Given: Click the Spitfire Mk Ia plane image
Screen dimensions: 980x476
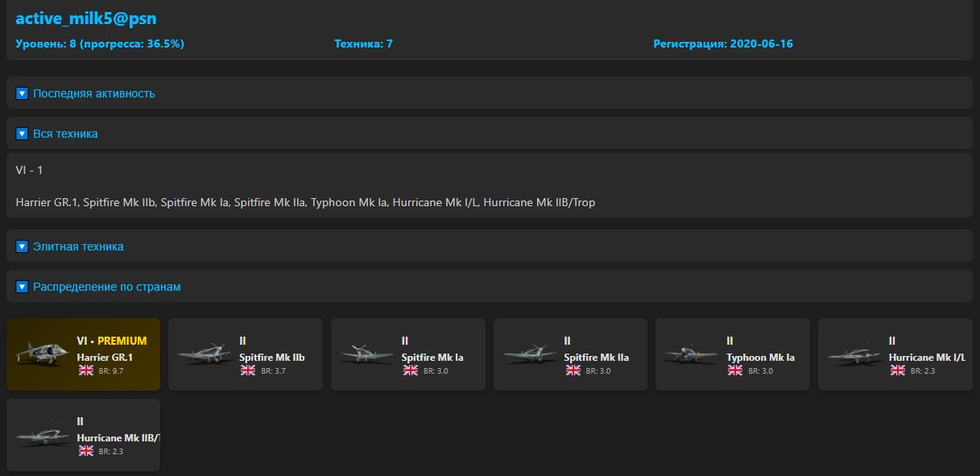Looking at the screenshot, I should click(366, 354).
